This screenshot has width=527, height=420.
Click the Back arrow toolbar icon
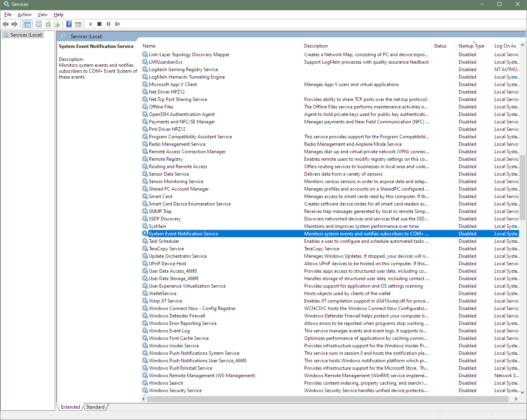click(6, 24)
